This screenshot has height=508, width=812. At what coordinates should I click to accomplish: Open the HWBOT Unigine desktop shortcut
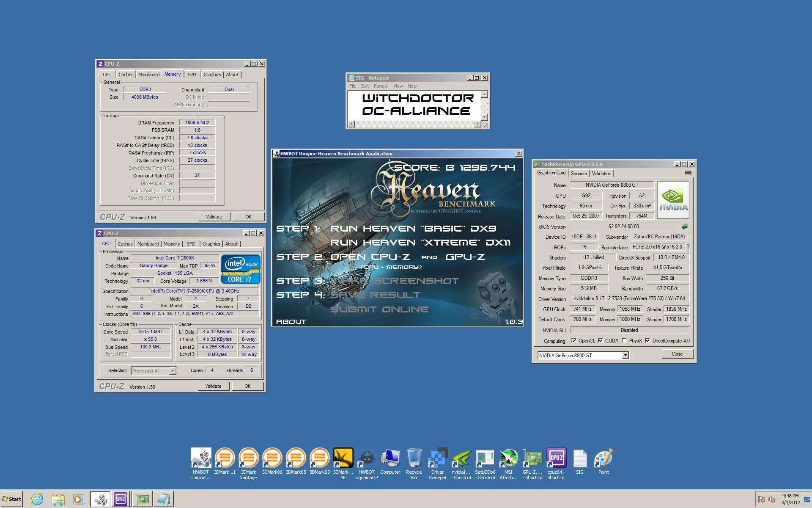(201, 463)
